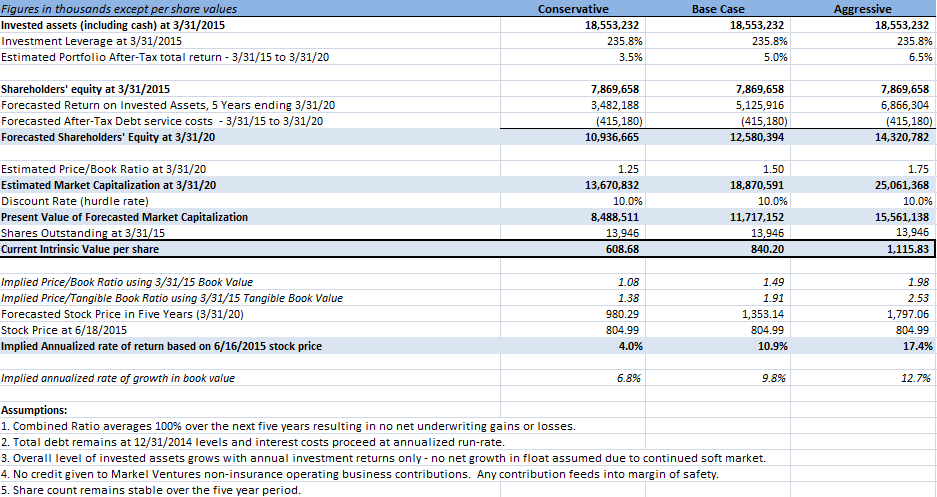Select present value cell 15,561,138
The height and width of the screenshot is (497, 937).
[x=902, y=217]
